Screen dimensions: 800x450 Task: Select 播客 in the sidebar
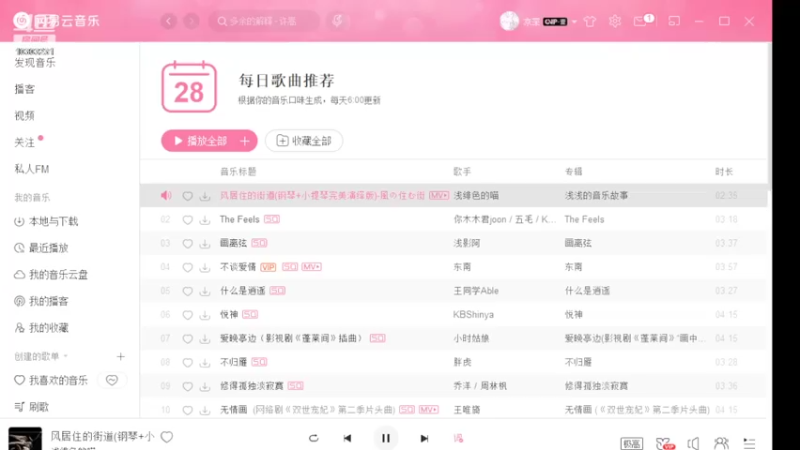[24, 89]
